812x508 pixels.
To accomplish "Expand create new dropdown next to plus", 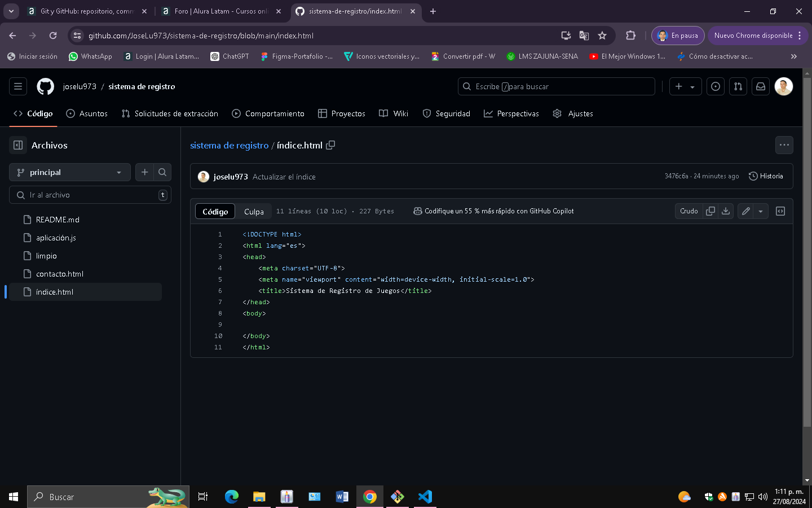I will 692,87.
